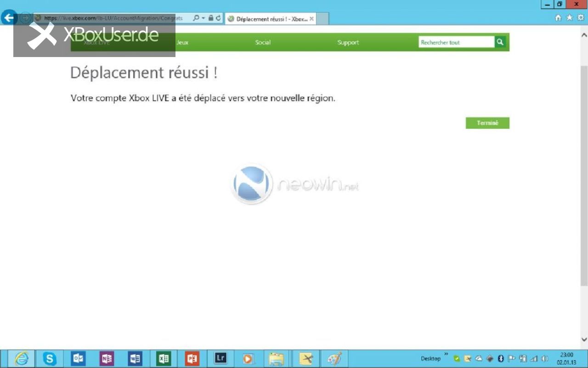Select the 'Déplacement réussi ! - Xbox' browser tab
The width and height of the screenshot is (588, 368).
(271, 19)
